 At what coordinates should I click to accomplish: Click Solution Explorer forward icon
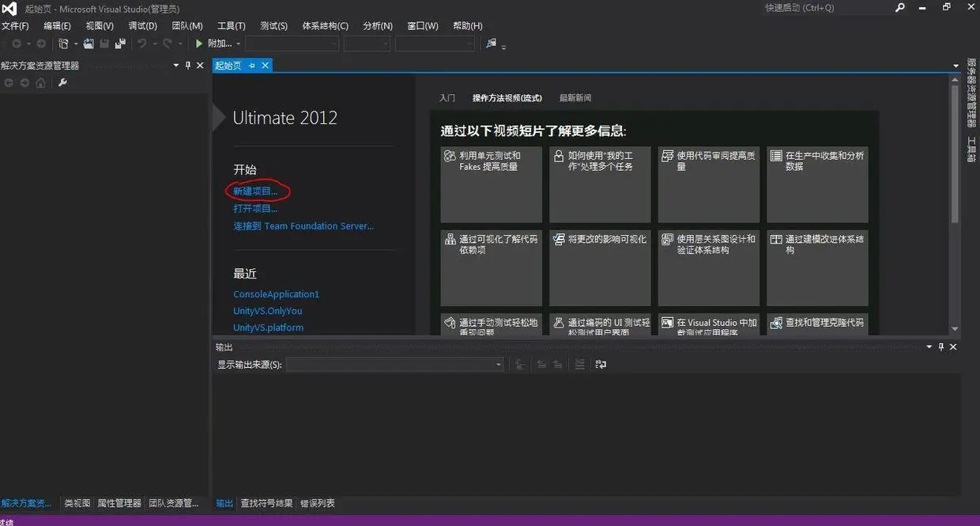click(24, 82)
